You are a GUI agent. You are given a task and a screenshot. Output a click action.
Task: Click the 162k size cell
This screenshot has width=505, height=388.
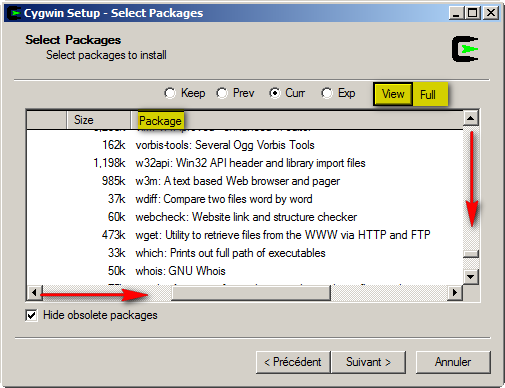click(114, 145)
